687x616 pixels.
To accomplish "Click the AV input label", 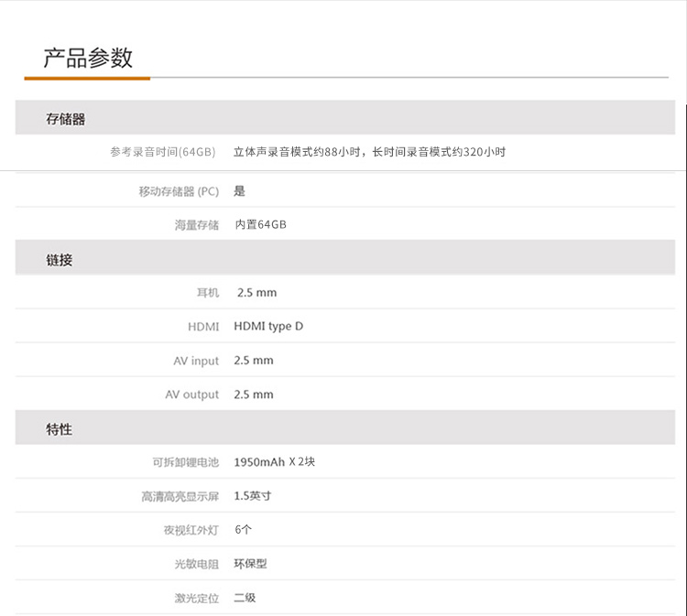I will coord(196,361).
